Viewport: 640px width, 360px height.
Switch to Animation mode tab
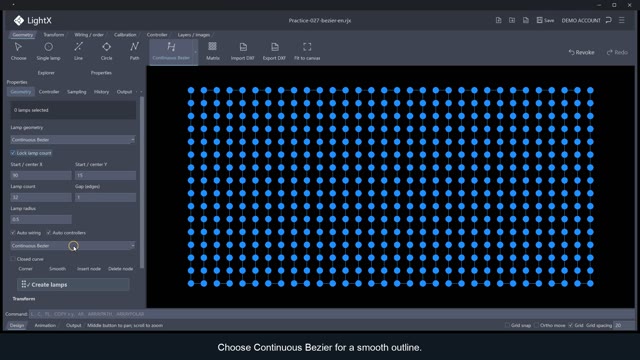[x=45, y=325]
